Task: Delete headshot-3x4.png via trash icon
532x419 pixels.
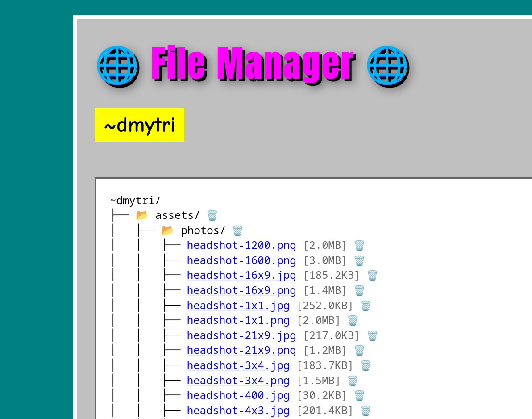Action: (353, 381)
